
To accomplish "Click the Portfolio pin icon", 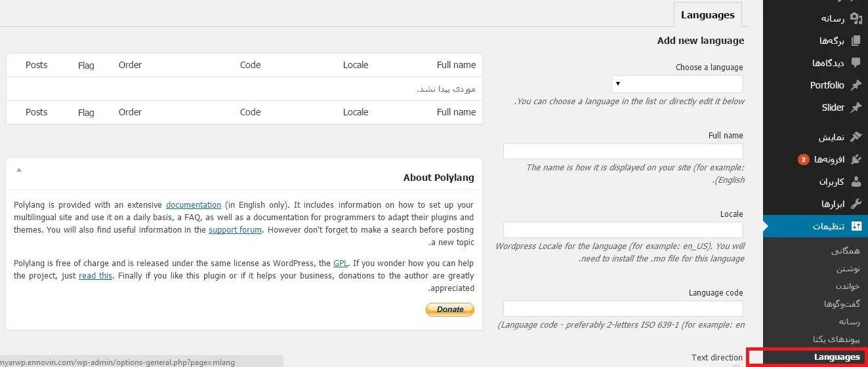I will pos(856,85).
